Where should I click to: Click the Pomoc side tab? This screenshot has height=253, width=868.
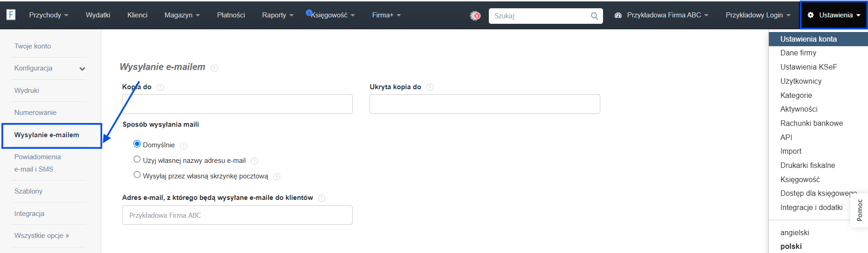pos(859,210)
